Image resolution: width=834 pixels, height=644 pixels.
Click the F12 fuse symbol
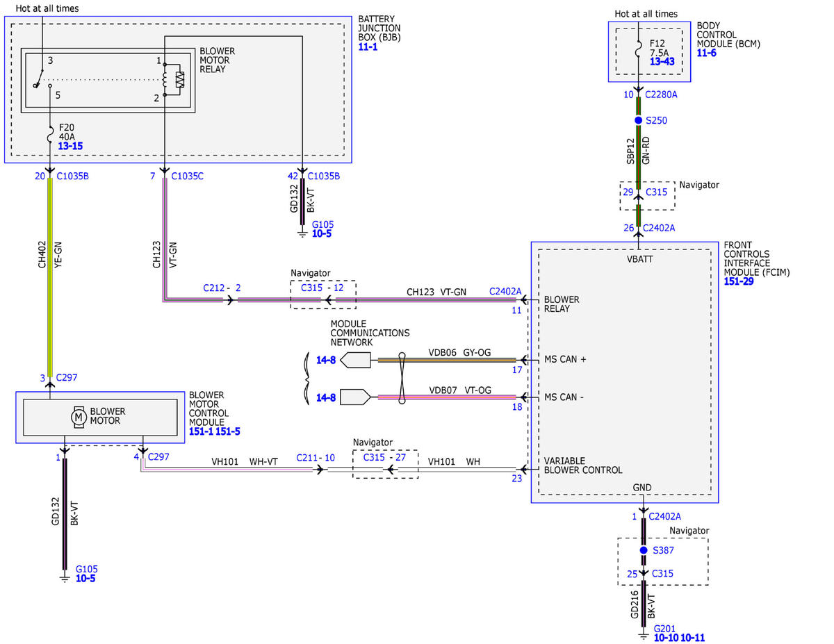(639, 49)
